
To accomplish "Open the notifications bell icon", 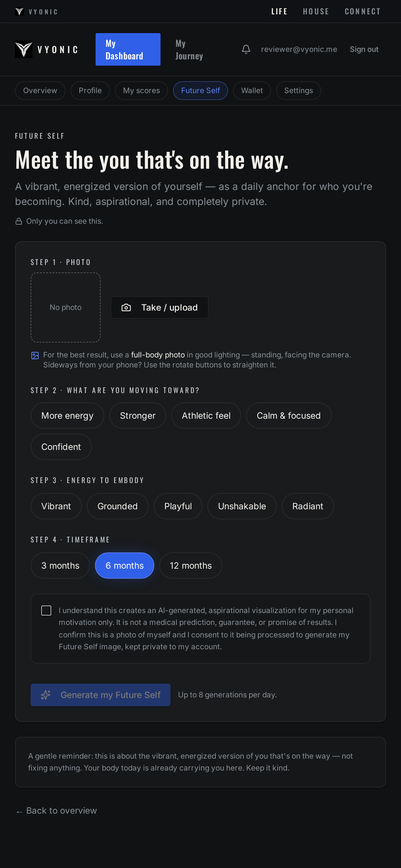I will point(246,49).
